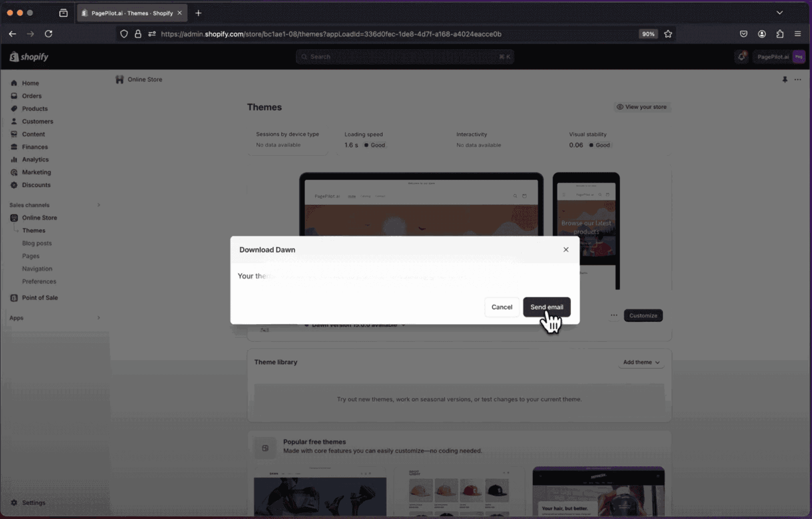Click the PagePilot.ai app icon top right
This screenshot has height=519, width=812.
(799, 57)
